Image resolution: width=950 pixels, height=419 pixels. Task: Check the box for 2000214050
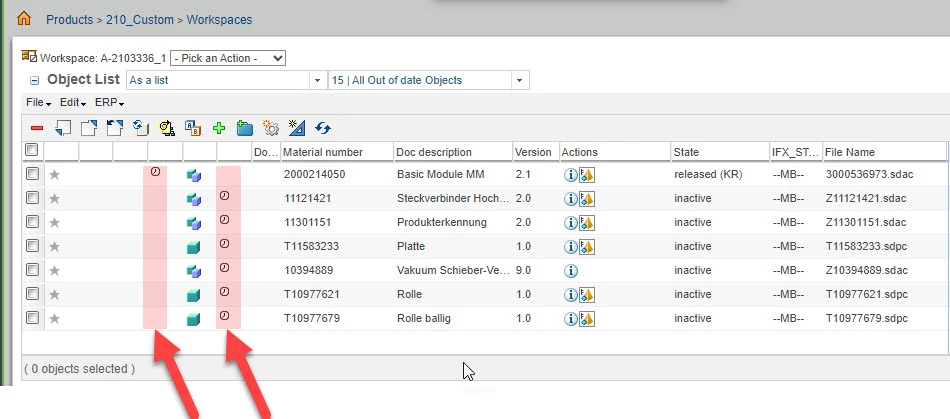32,174
